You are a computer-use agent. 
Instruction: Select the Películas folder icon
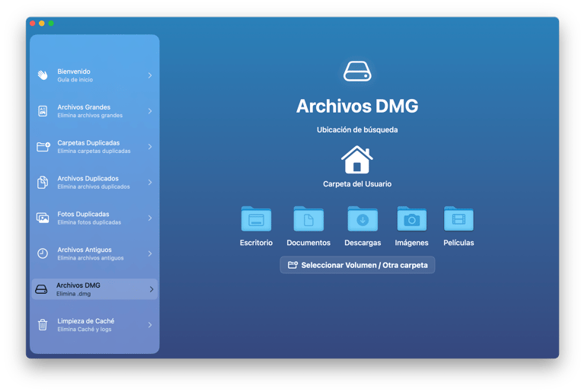coord(459,218)
